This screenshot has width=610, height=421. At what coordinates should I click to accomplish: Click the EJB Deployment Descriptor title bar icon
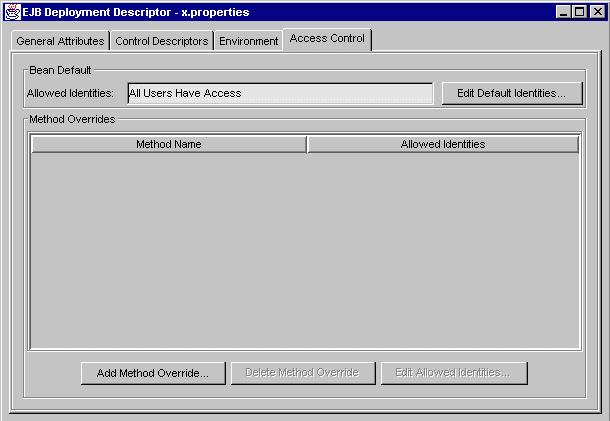[12, 12]
